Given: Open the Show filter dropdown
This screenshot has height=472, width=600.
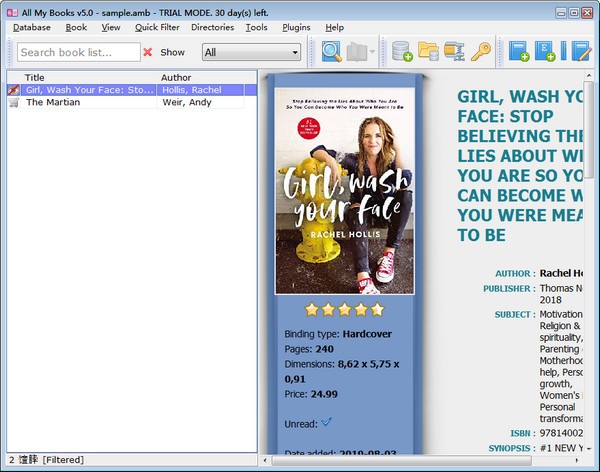Looking at the screenshot, I should click(252, 52).
